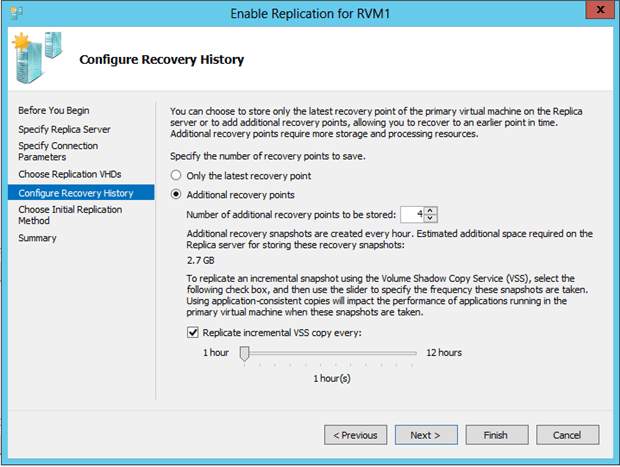Select the Configure Recovery History step
The width and height of the screenshot is (620, 467).
click(81, 193)
